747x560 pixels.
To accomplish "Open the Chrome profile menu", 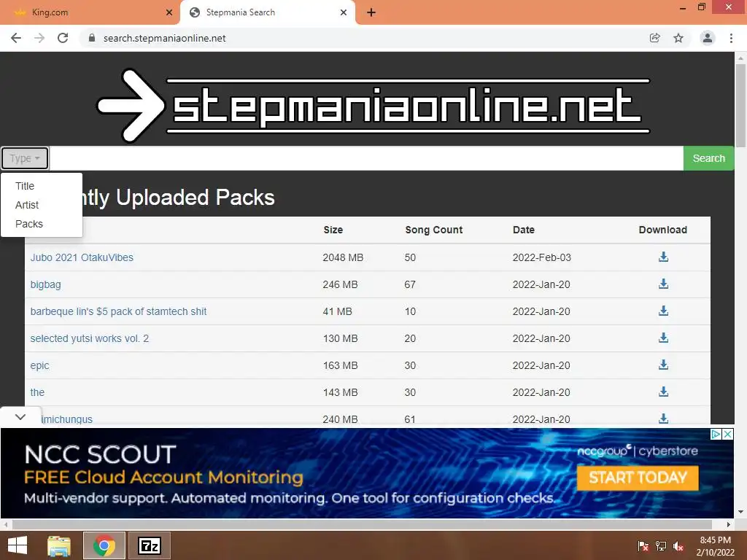I will pyautogui.click(x=708, y=38).
